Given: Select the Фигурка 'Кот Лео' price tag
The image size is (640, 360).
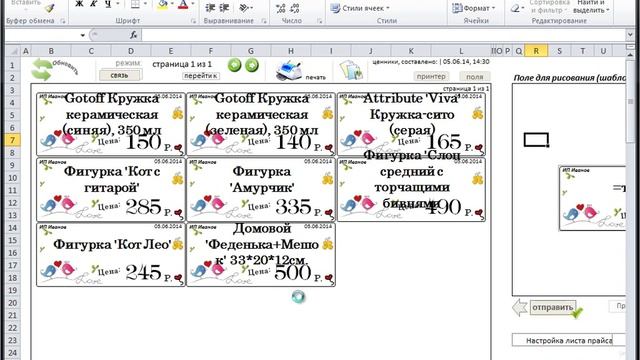Looking at the screenshot, I should [111, 255].
